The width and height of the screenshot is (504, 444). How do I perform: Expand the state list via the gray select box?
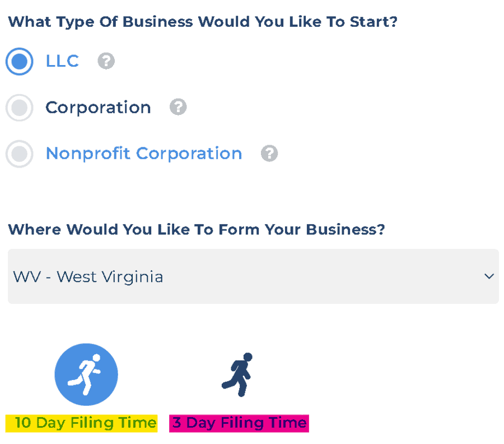pyautogui.click(x=253, y=276)
